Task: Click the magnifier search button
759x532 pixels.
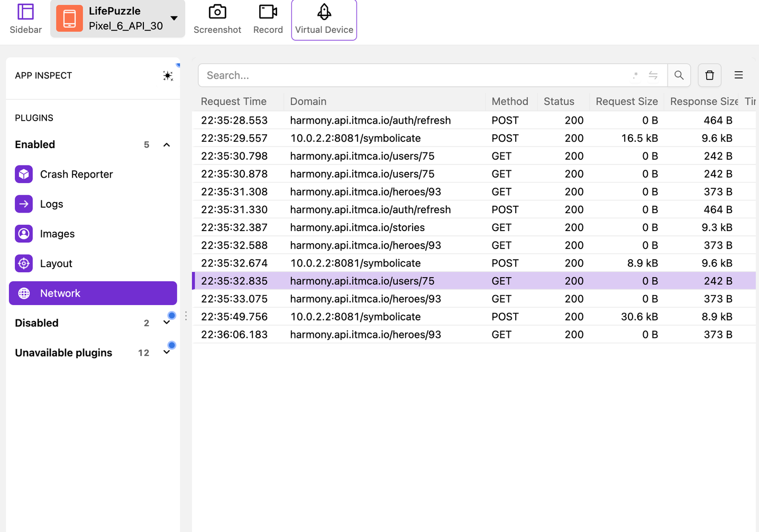Action: pyautogui.click(x=679, y=75)
